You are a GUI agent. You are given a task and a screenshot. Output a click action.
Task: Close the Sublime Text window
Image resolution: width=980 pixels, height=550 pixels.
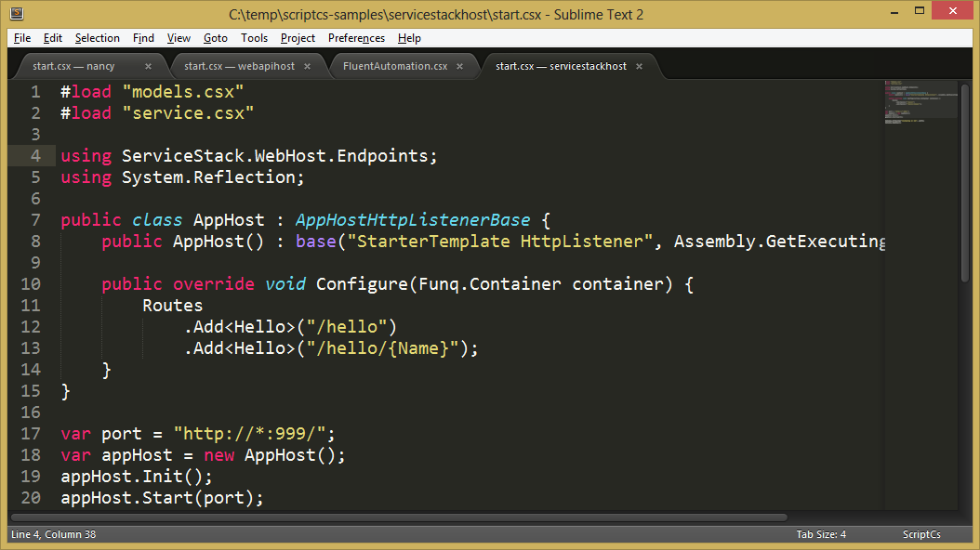[x=952, y=10]
